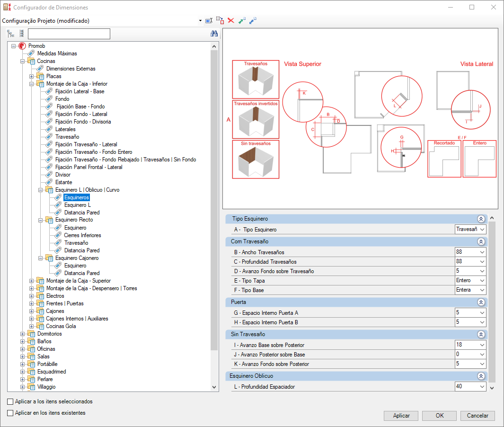Click the duplicate configuration icon

[220, 20]
